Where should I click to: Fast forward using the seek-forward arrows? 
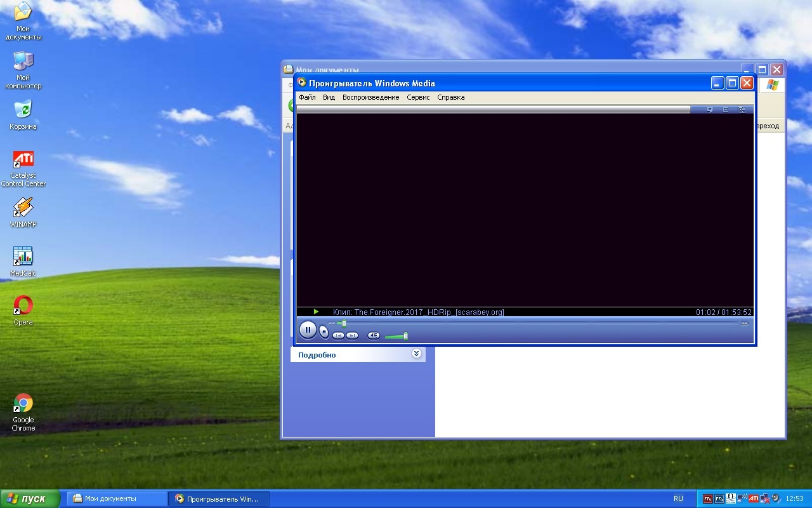point(745,323)
